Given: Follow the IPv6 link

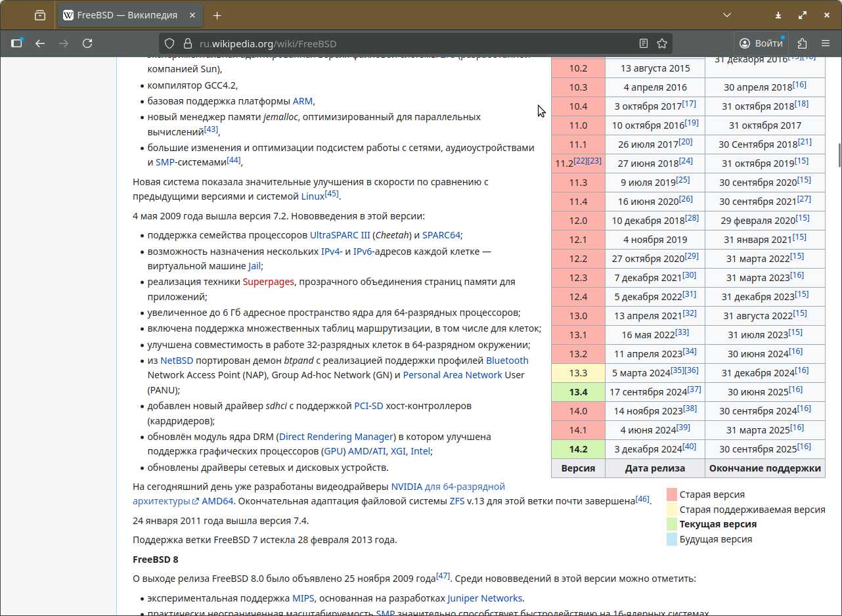Looking at the screenshot, I should point(362,251).
